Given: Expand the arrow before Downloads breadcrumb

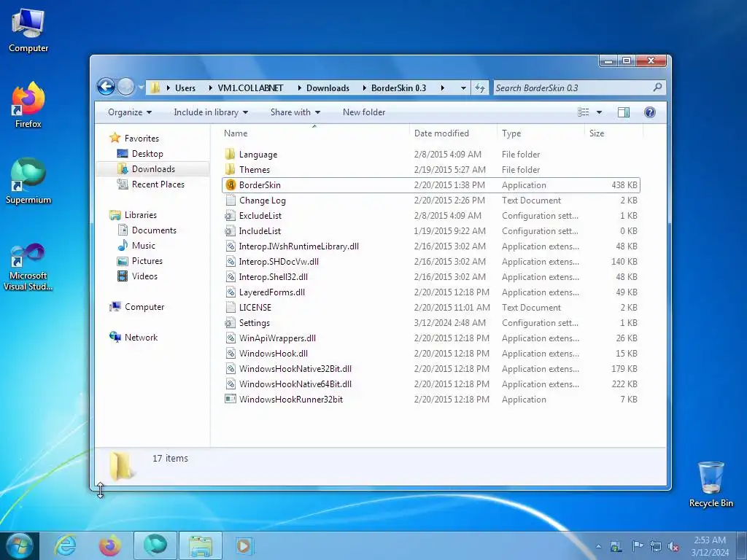Looking at the screenshot, I should pyautogui.click(x=299, y=88).
